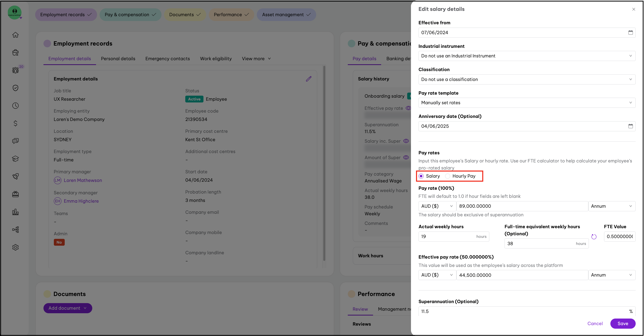
Task: Expand the Pay rate template dropdown
Action: point(527,103)
